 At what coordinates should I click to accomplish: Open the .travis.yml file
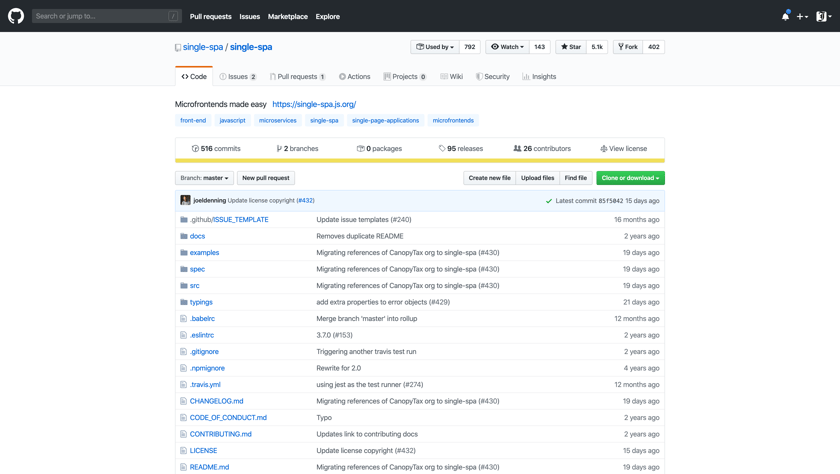click(205, 385)
